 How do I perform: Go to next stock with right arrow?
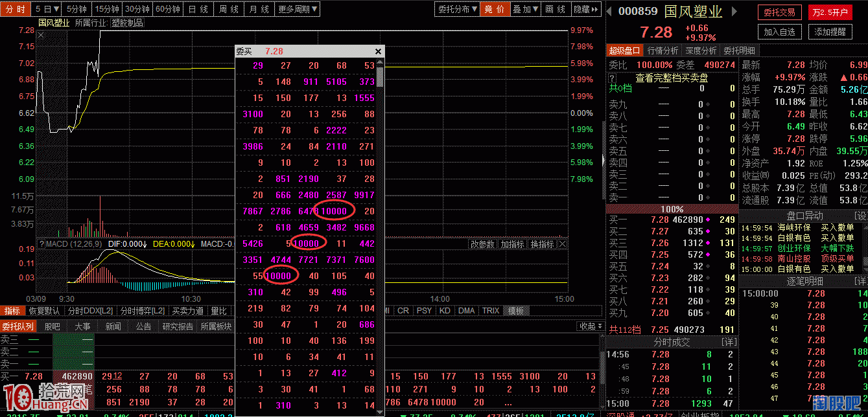click(736, 12)
